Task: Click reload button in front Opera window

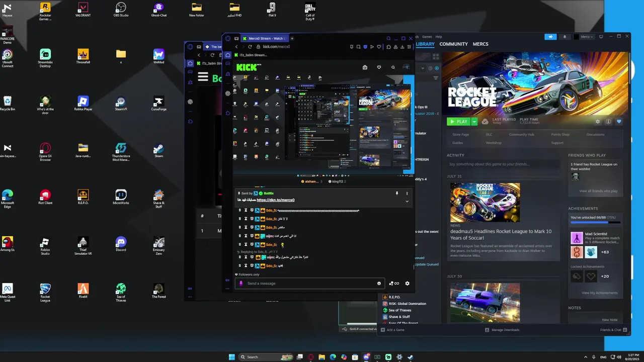Action: point(250,47)
